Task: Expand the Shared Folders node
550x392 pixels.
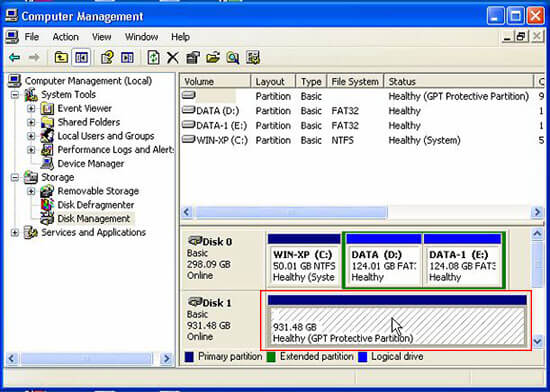Action: click(x=31, y=122)
